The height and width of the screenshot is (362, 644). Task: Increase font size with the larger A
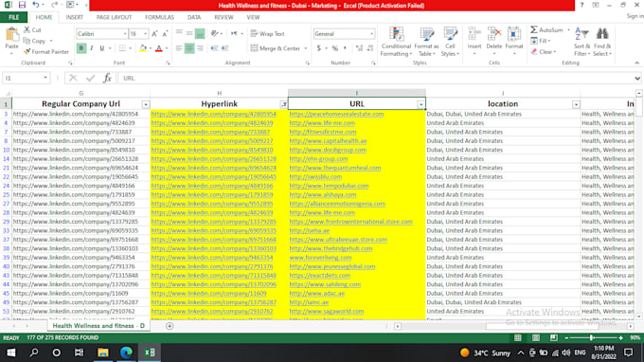point(154,34)
